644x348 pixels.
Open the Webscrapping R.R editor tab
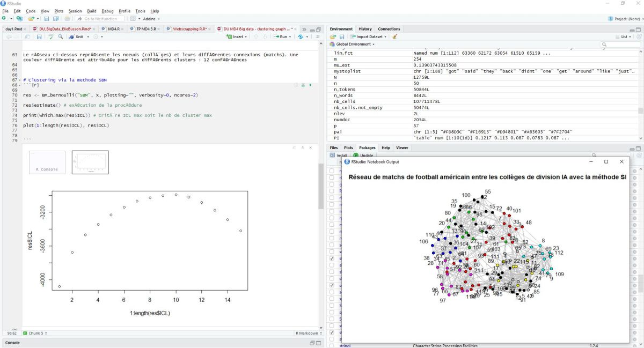tap(190, 29)
